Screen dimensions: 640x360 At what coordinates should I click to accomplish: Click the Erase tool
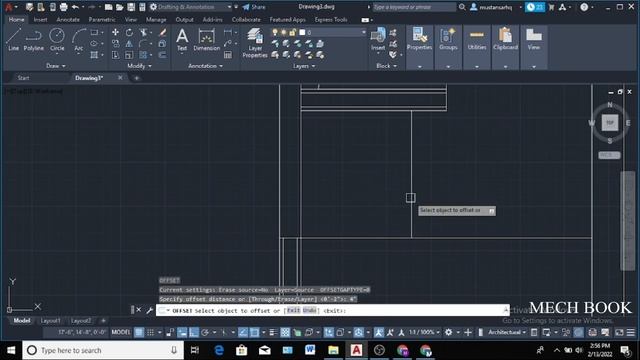point(162,33)
